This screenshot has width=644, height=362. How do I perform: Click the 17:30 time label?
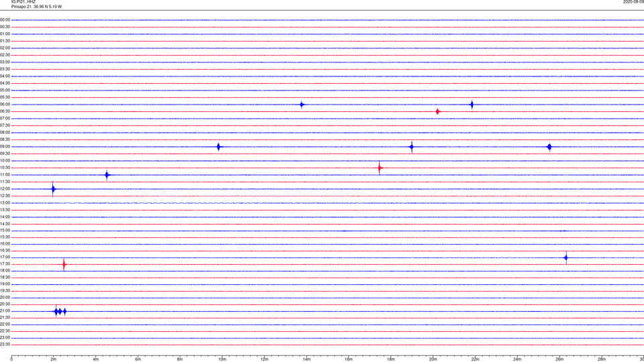pos(5,264)
